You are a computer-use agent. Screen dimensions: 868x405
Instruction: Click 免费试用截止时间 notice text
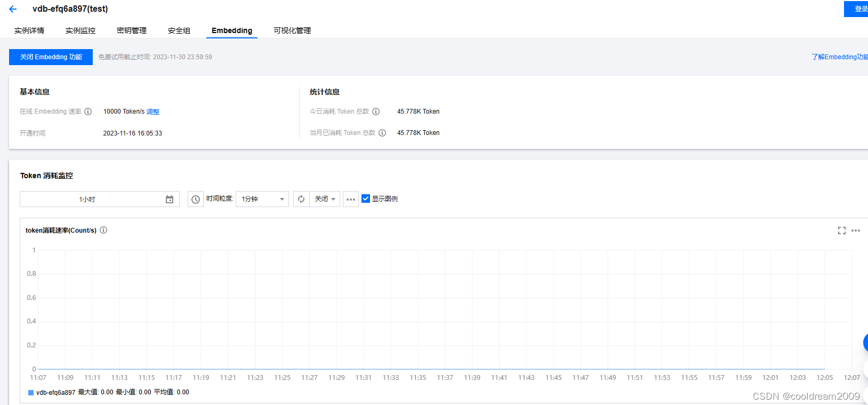[x=155, y=57]
